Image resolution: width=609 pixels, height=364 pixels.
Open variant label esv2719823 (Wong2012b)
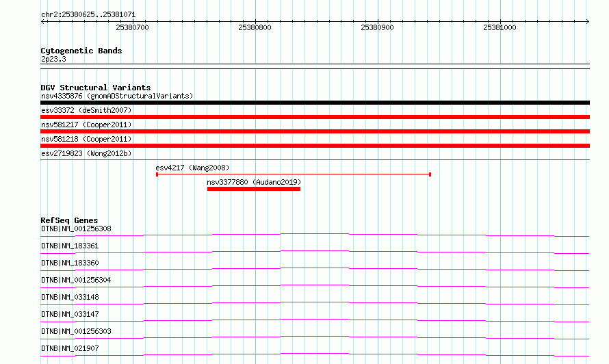coord(86,153)
